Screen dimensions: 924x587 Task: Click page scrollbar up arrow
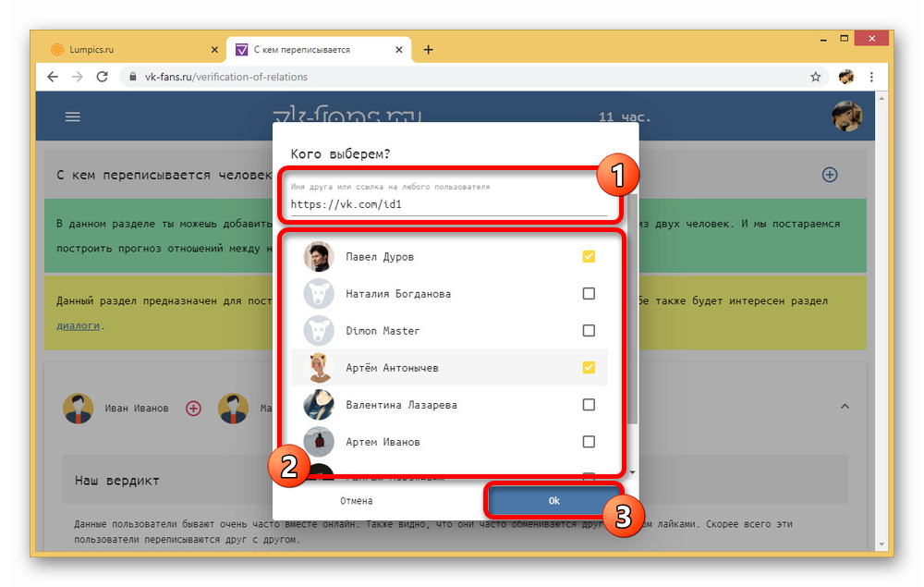pos(881,98)
